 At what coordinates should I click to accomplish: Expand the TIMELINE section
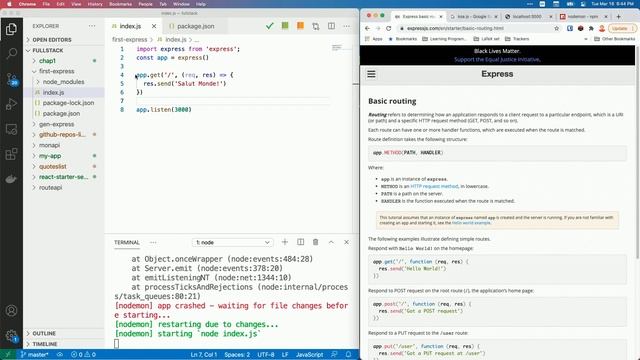[x=45, y=344]
